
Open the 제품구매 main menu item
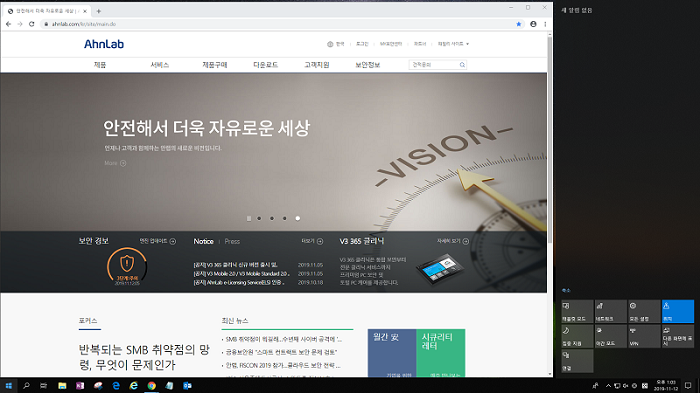215,65
